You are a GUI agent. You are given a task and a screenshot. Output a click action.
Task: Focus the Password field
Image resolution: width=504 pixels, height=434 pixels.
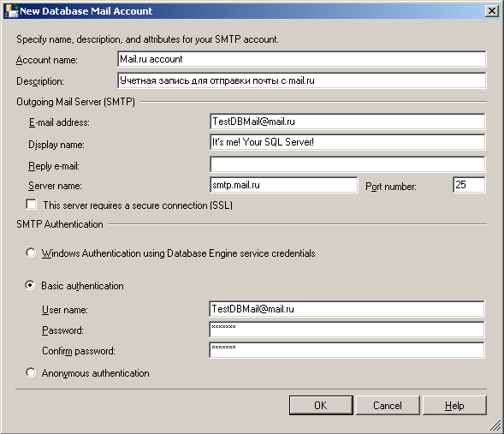coord(347,330)
